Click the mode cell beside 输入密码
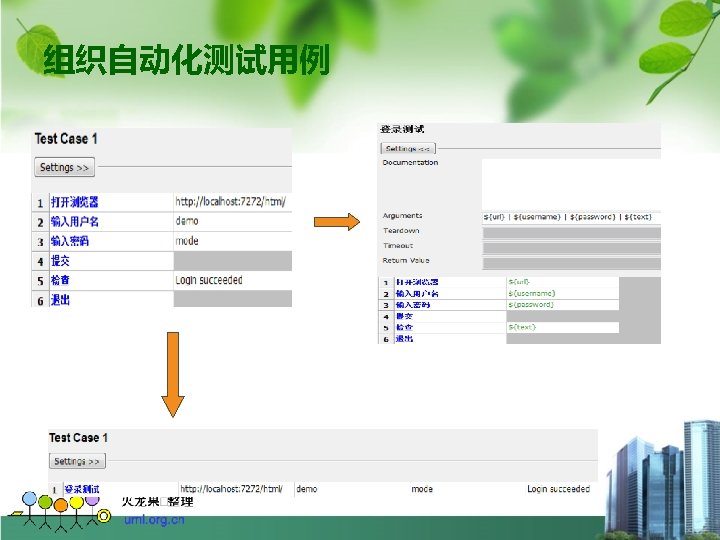Viewport: 720px width, 540px height. (233, 241)
